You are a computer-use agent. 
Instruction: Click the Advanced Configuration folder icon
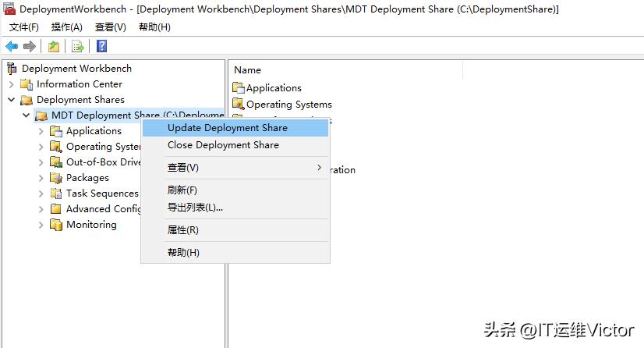(56, 208)
